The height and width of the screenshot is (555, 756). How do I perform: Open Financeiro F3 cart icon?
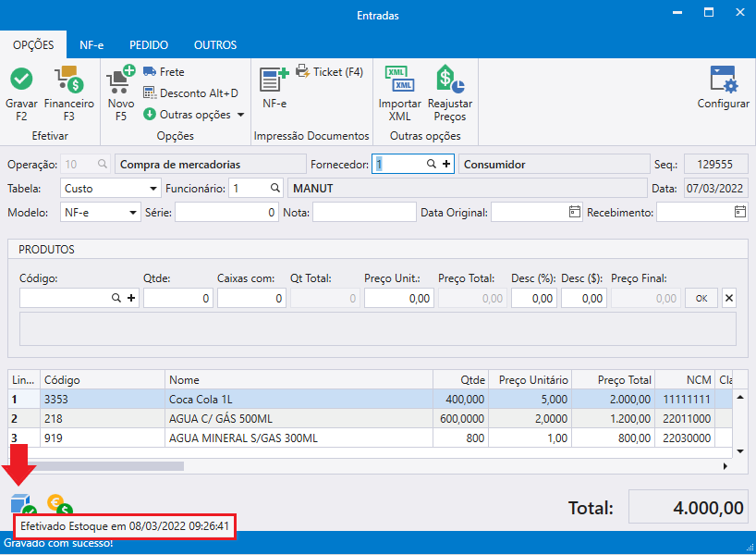pos(69,80)
